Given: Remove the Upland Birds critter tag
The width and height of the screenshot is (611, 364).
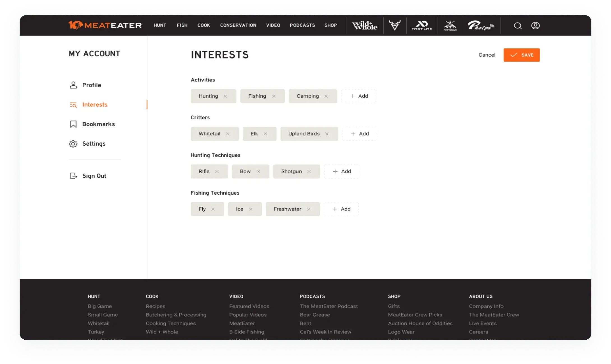Looking at the screenshot, I should 327,134.
